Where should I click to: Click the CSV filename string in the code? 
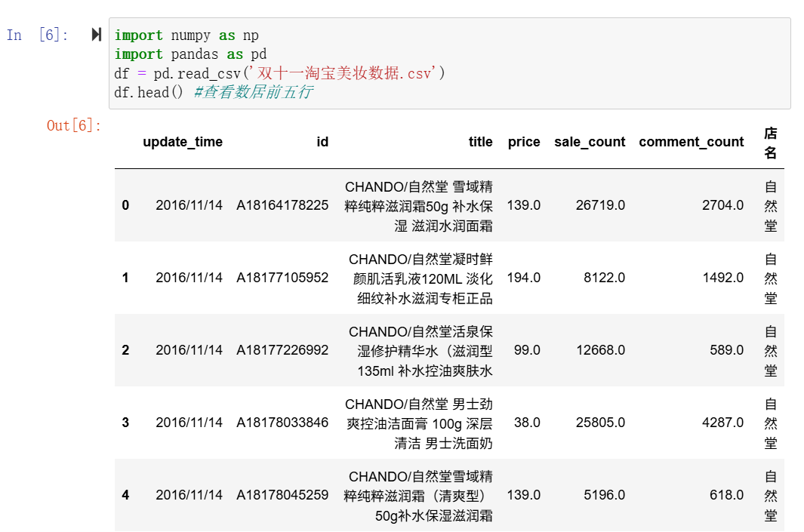pos(343,73)
